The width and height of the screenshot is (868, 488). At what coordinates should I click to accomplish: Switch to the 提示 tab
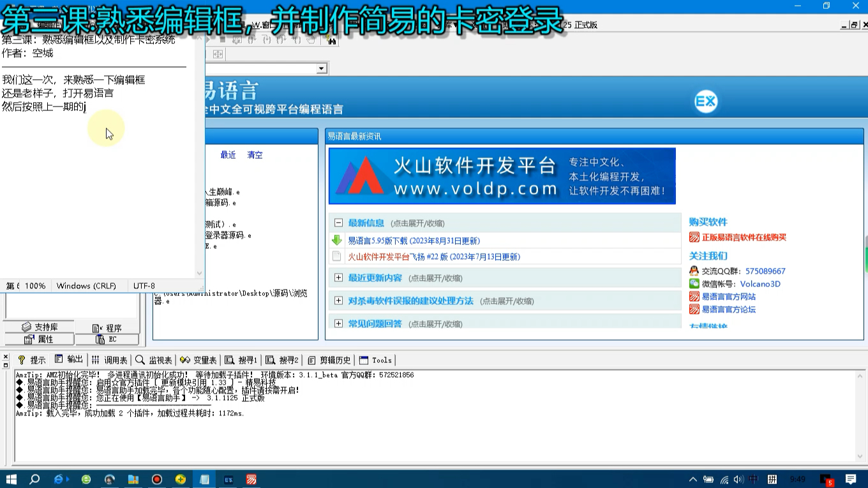tap(32, 360)
